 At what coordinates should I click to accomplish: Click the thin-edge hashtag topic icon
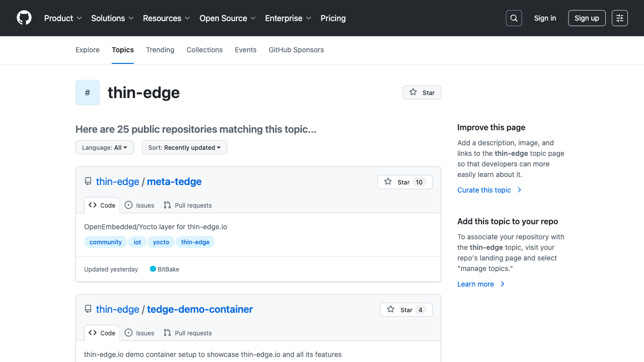[88, 93]
